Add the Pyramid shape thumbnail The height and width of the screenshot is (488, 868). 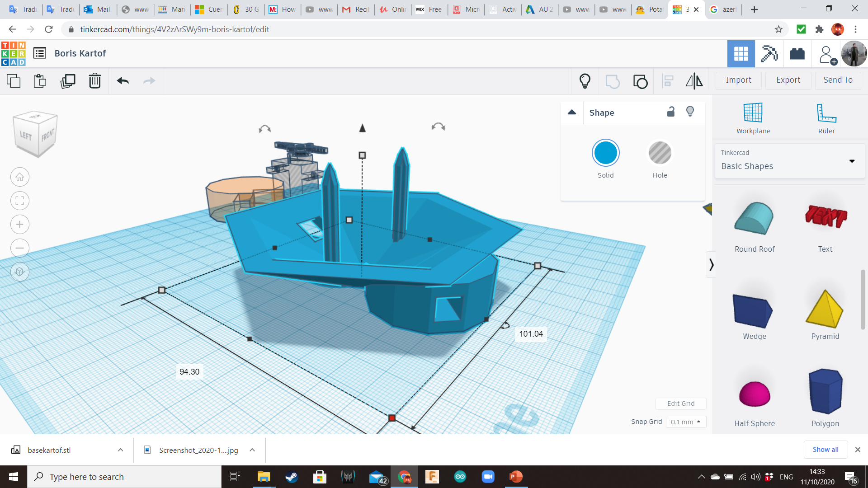point(825,309)
